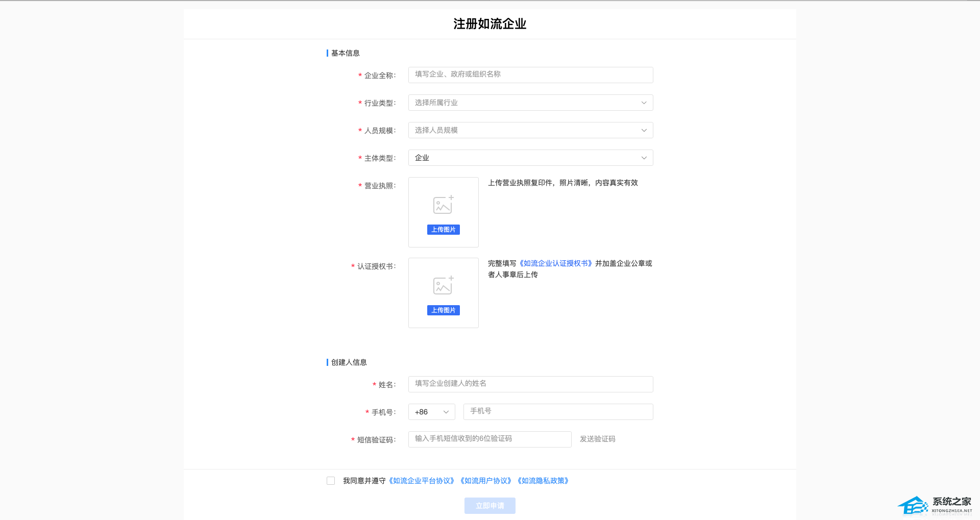Screen dimensions: 980x520
Task: Click the 创建人信息 section heading
Action: pyautogui.click(x=349, y=362)
